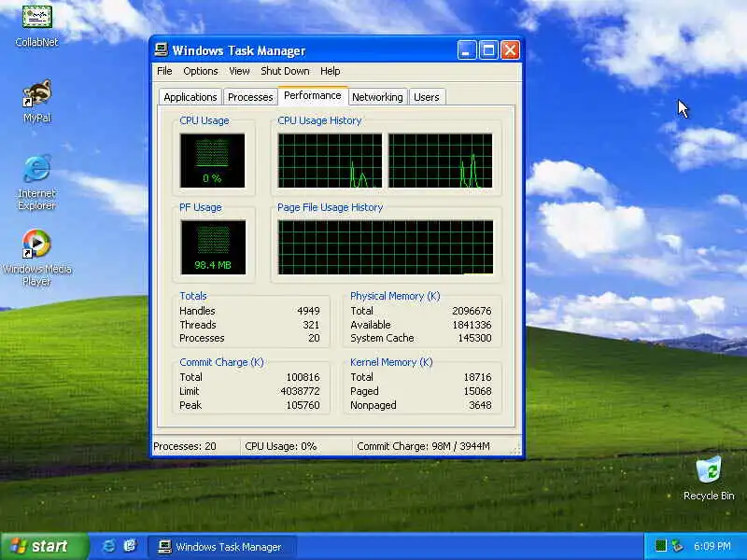747x560 pixels.
Task: Switch to the Processes tab
Action: pyautogui.click(x=250, y=97)
